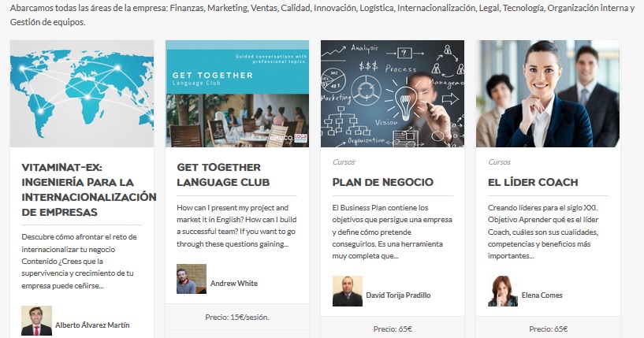Click Alberto Álvarez Martín's avatar photo
Viewport: 644px width, 338px height.
click(x=36, y=321)
